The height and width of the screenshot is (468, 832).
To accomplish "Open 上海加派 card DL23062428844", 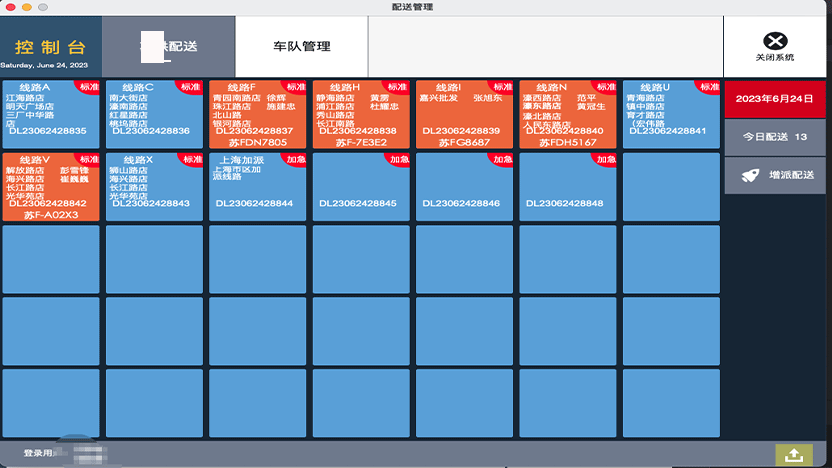I will coord(257,187).
